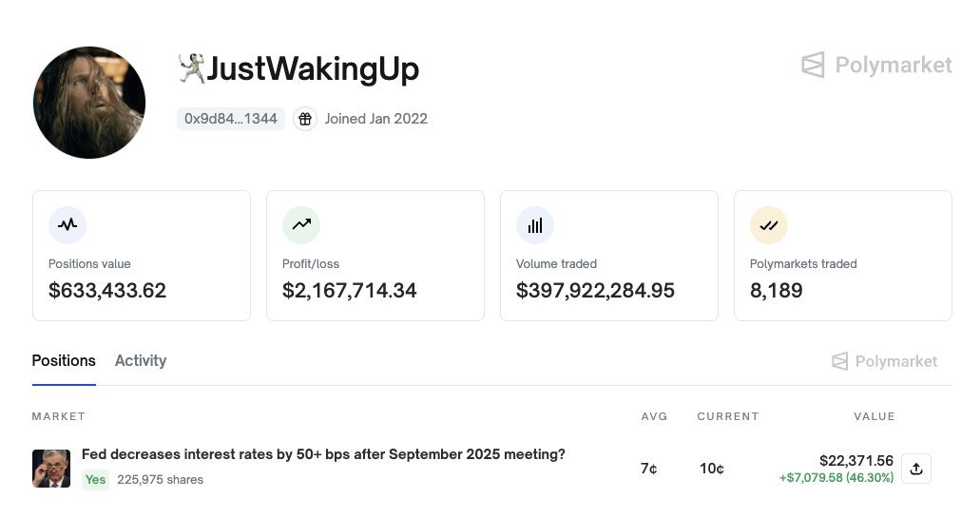Open the Fed decreases interest rates market

coord(323,454)
